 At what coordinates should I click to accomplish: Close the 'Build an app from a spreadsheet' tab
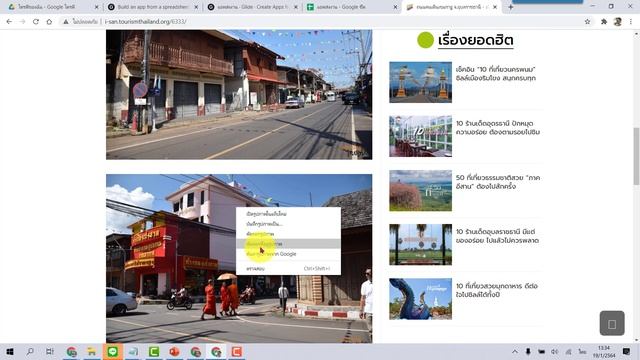pos(196,7)
